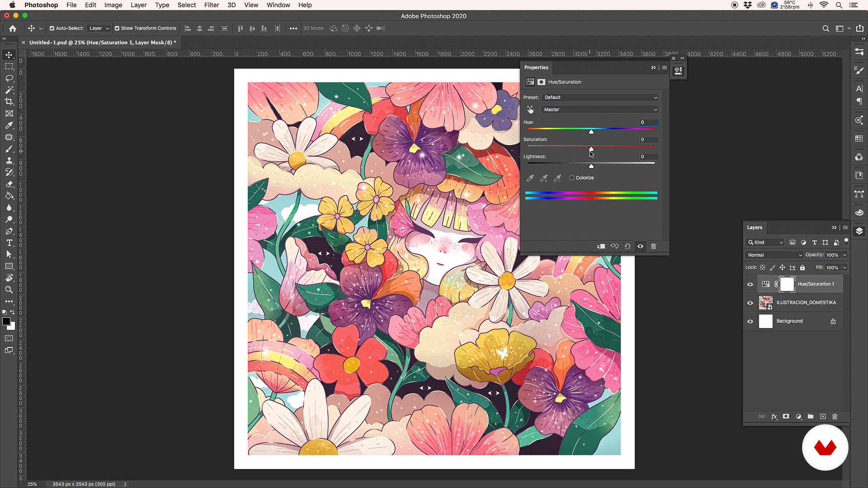This screenshot has width=868, height=488.
Task: Open the Filter menu
Action: [212, 5]
